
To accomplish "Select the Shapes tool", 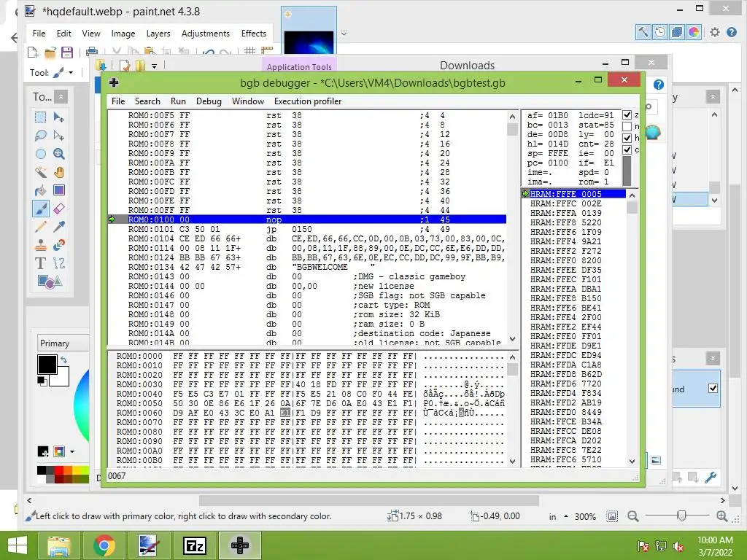I will click(50, 281).
